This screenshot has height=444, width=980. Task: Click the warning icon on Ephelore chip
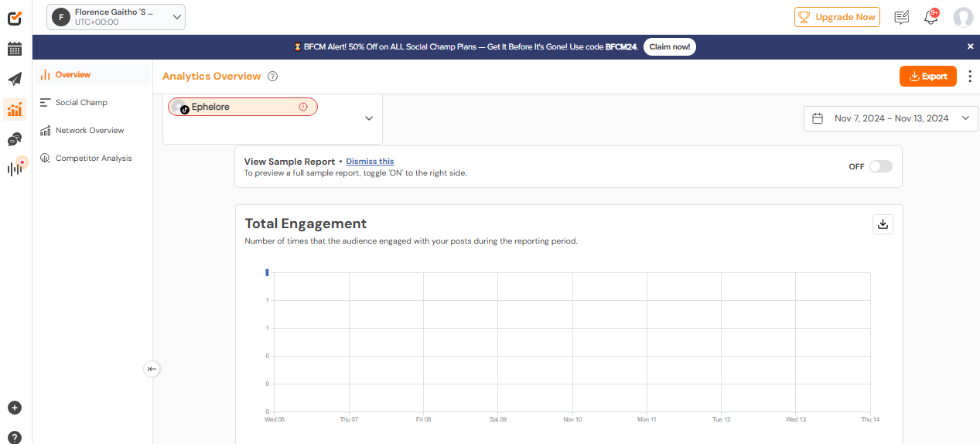click(x=303, y=107)
